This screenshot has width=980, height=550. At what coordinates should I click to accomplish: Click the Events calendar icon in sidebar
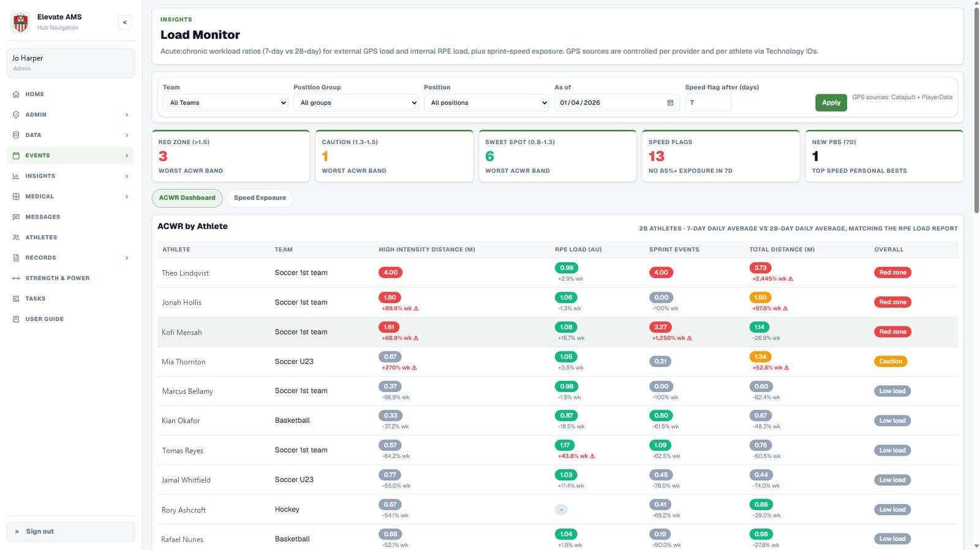pyautogui.click(x=16, y=156)
